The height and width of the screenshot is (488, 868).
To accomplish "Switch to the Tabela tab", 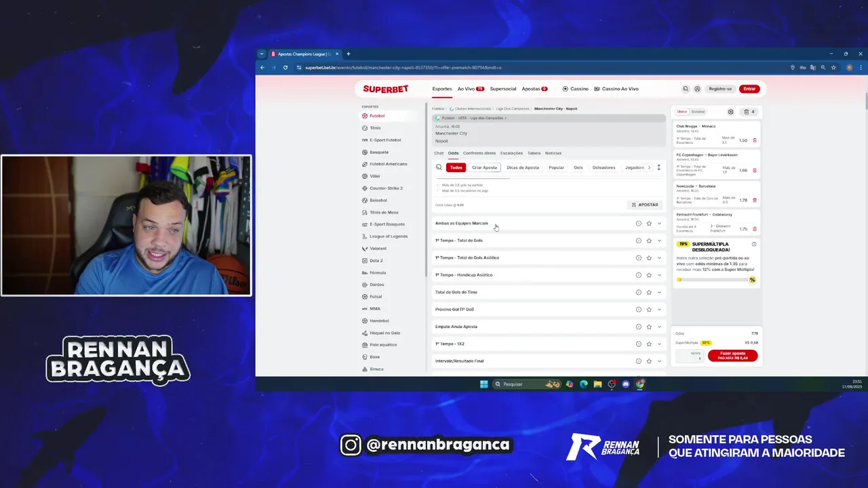I will (x=534, y=153).
